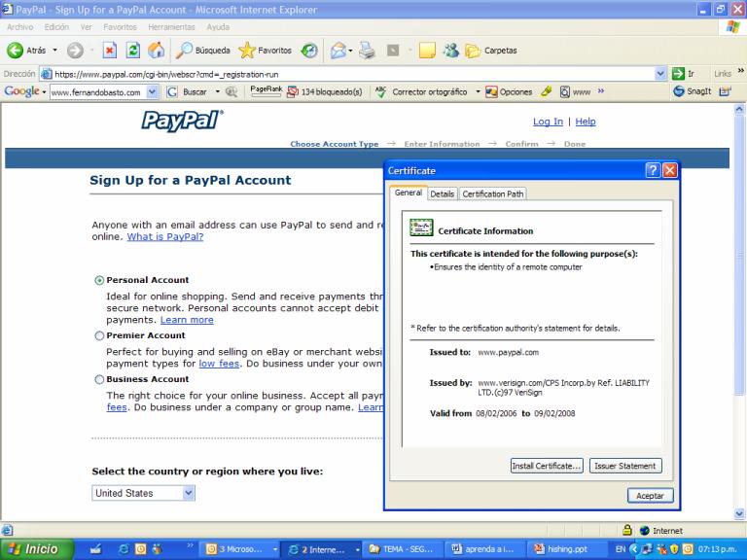Click the scrollbar down arrow
The height and width of the screenshot is (560, 747).
point(739,513)
